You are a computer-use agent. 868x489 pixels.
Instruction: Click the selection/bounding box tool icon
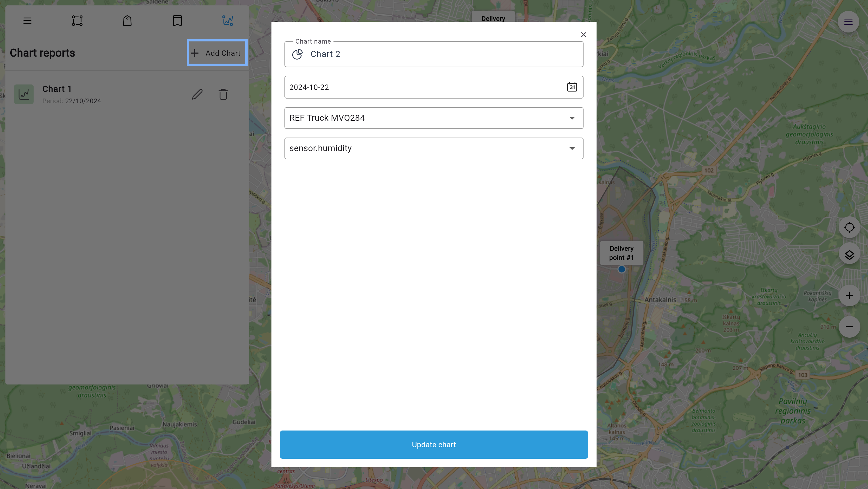coord(77,20)
